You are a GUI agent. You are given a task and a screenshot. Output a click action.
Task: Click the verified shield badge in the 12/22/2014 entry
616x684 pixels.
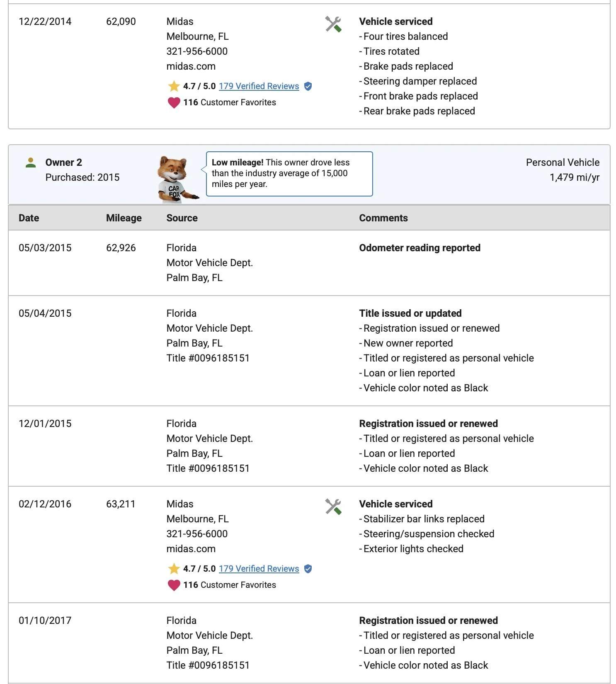click(308, 86)
